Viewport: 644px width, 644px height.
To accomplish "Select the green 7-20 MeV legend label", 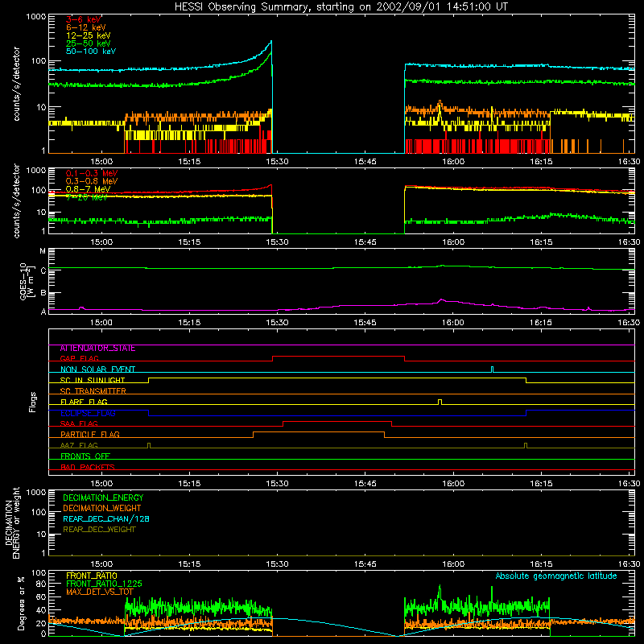I will pyautogui.click(x=86, y=197).
